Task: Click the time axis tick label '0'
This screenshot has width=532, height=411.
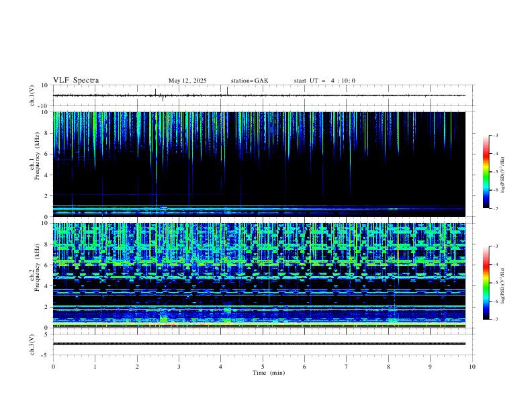Action: (53, 367)
